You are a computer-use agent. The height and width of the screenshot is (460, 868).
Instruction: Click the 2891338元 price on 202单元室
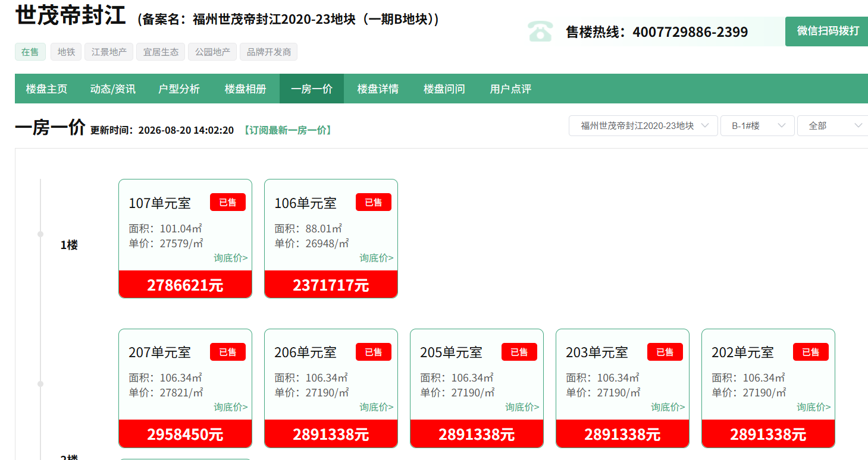[x=769, y=434]
